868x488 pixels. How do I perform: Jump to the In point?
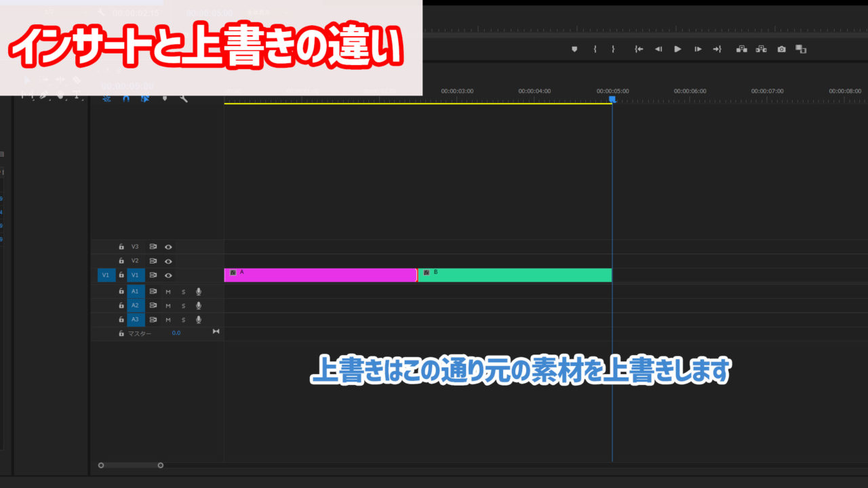(639, 49)
